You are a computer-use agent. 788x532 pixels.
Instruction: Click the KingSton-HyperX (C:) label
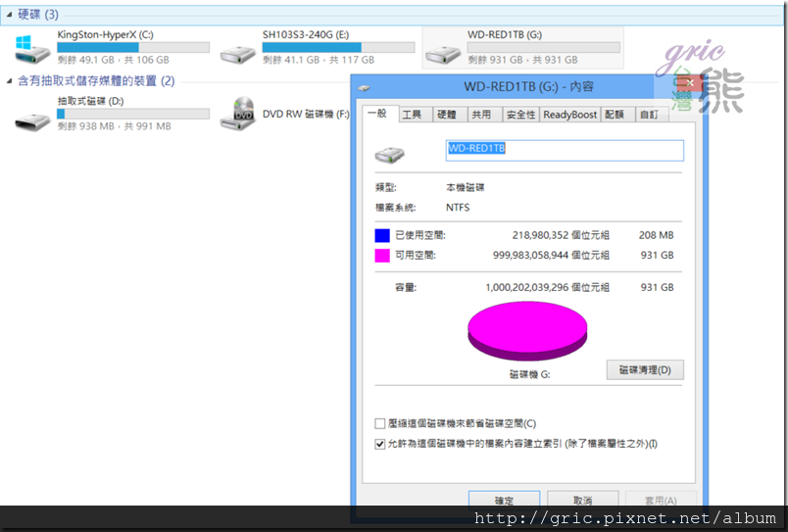click(x=105, y=34)
